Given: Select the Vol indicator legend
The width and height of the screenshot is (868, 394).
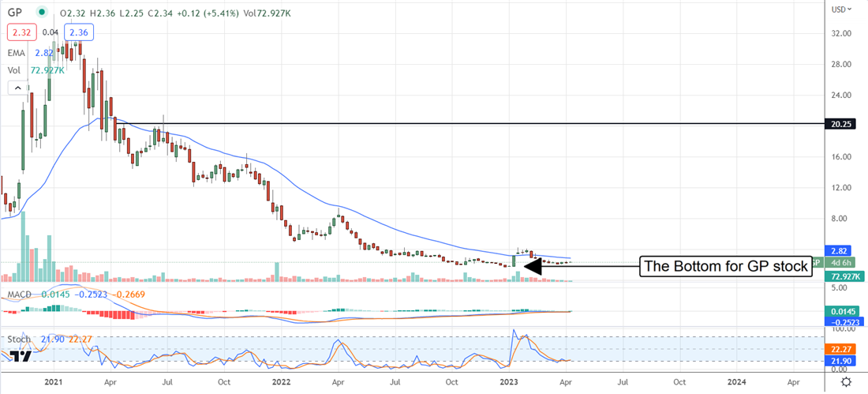Looking at the screenshot, I should pos(14,70).
